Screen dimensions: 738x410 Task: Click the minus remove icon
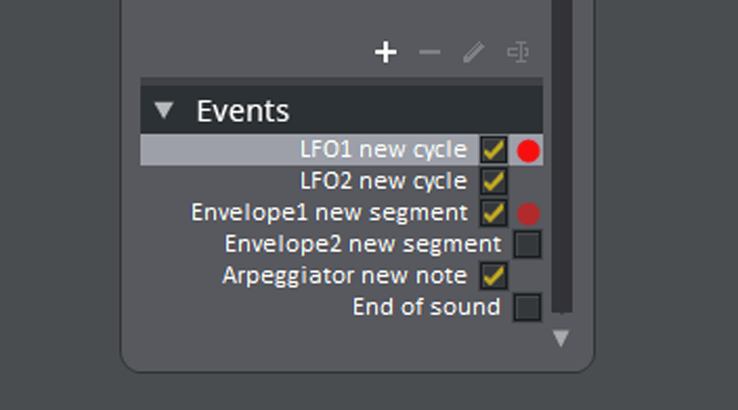click(430, 52)
